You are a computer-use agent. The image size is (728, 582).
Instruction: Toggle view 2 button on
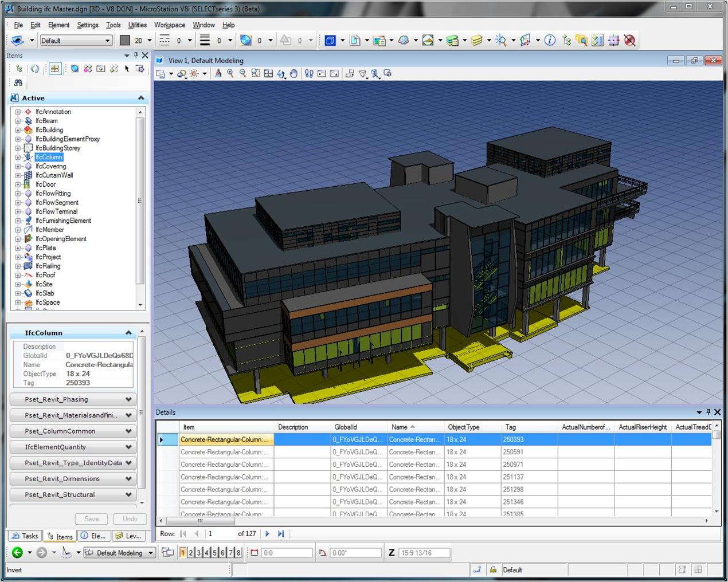pos(191,553)
